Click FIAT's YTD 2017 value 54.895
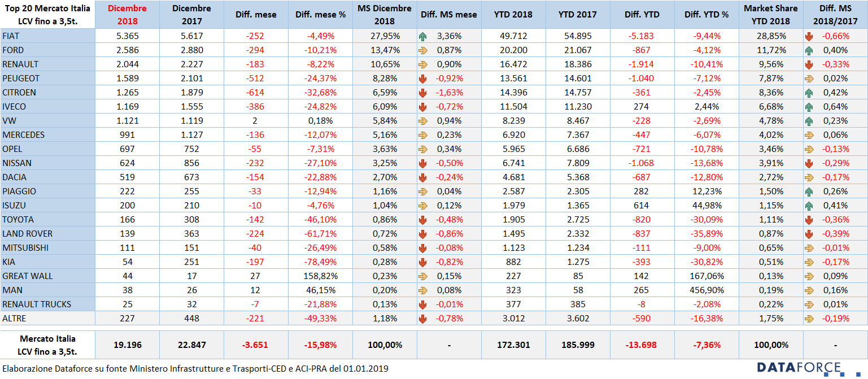 578,36
